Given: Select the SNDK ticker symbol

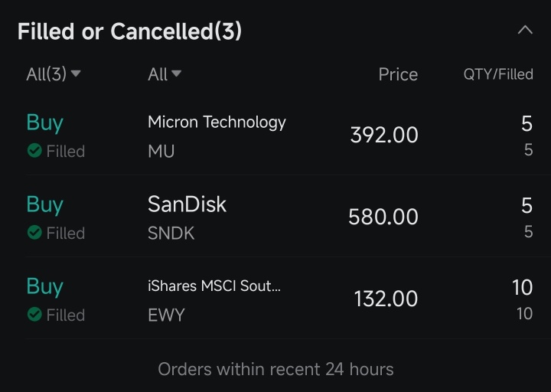Looking at the screenshot, I should click(x=171, y=233).
